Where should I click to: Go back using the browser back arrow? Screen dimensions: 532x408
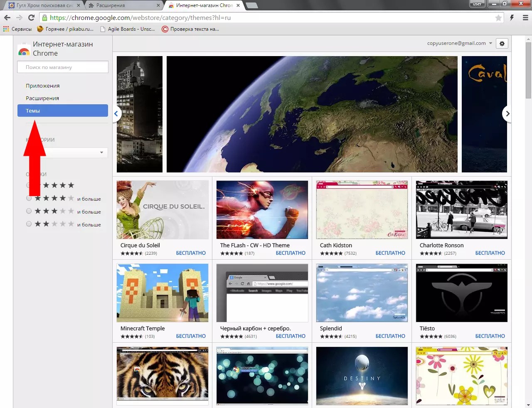[x=7, y=17]
